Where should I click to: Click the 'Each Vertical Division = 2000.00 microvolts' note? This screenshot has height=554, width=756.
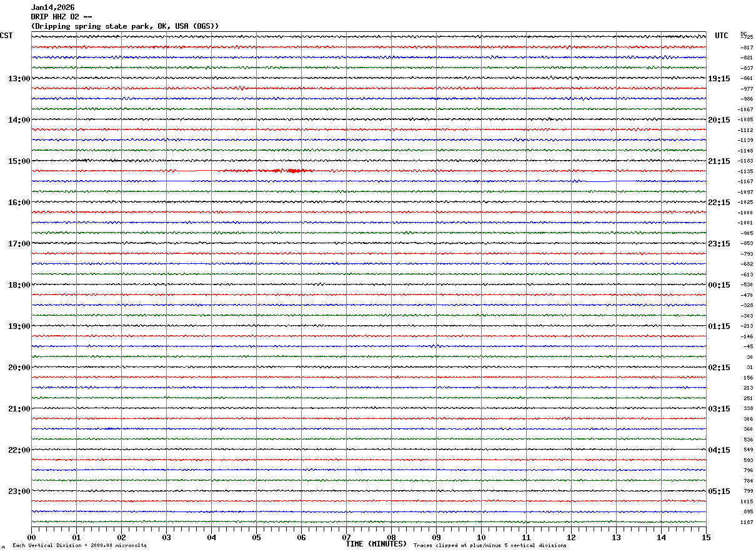pyautogui.click(x=79, y=546)
